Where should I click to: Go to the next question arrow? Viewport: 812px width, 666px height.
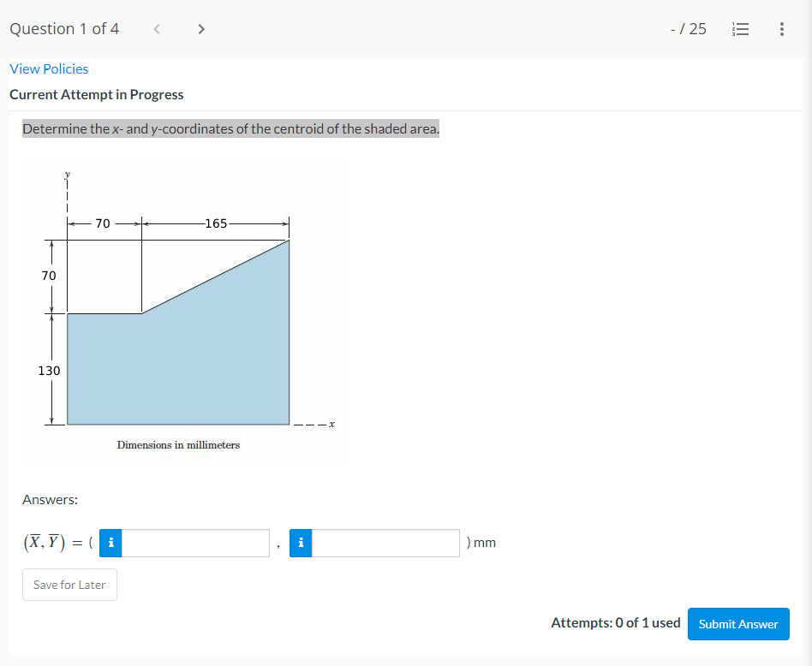pyautogui.click(x=201, y=29)
